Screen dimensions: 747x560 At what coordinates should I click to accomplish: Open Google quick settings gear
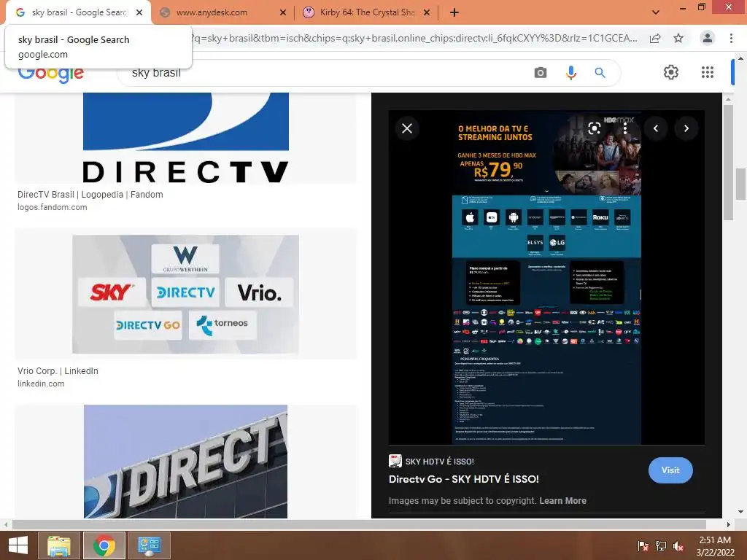point(671,72)
